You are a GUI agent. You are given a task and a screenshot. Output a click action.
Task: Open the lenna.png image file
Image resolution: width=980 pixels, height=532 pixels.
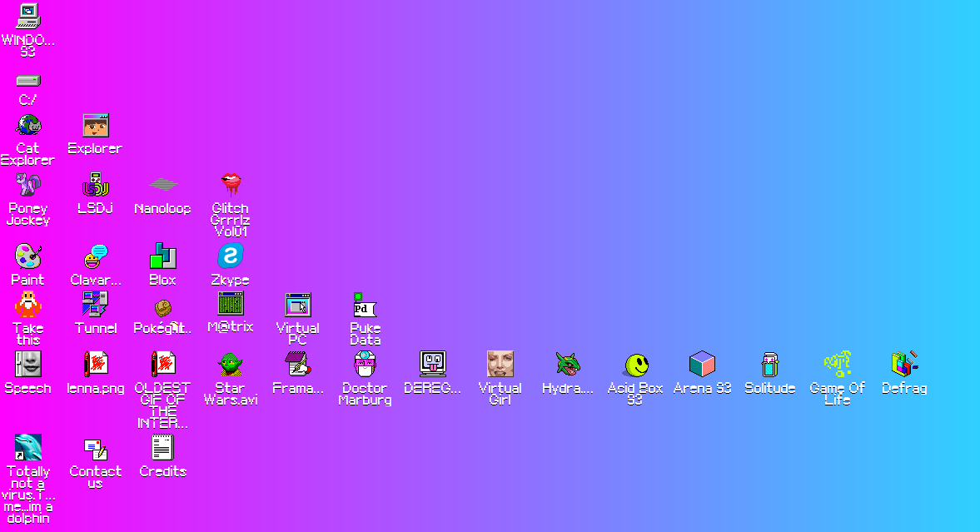[96, 365]
